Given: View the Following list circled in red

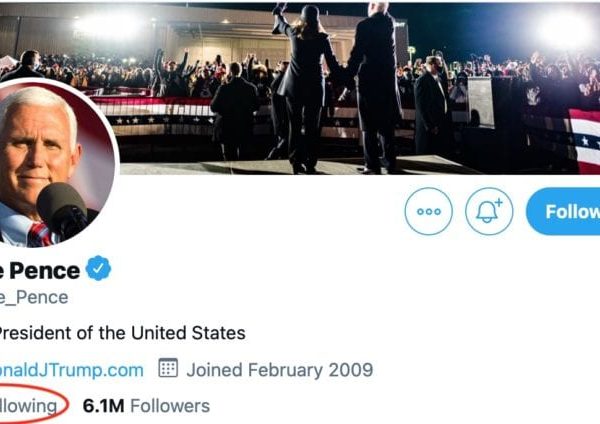Looking at the screenshot, I should click(30, 405).
